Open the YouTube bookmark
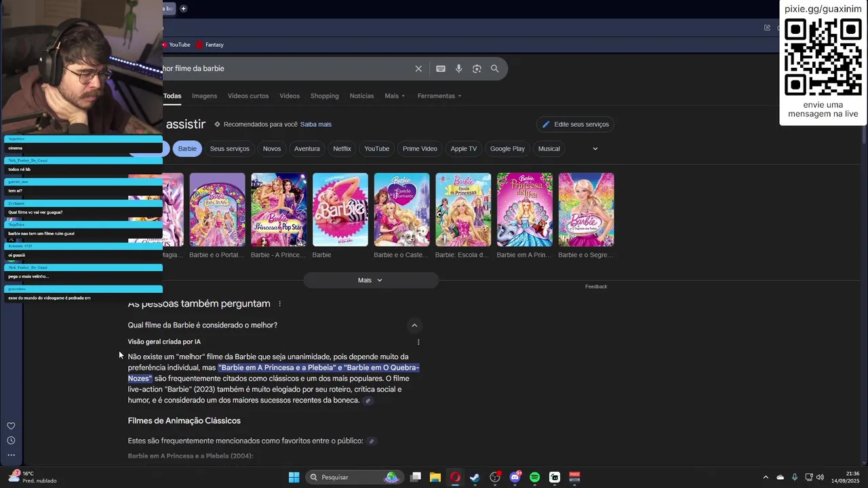The height and width of the screenshot is (488, 868). pos(176,45)
